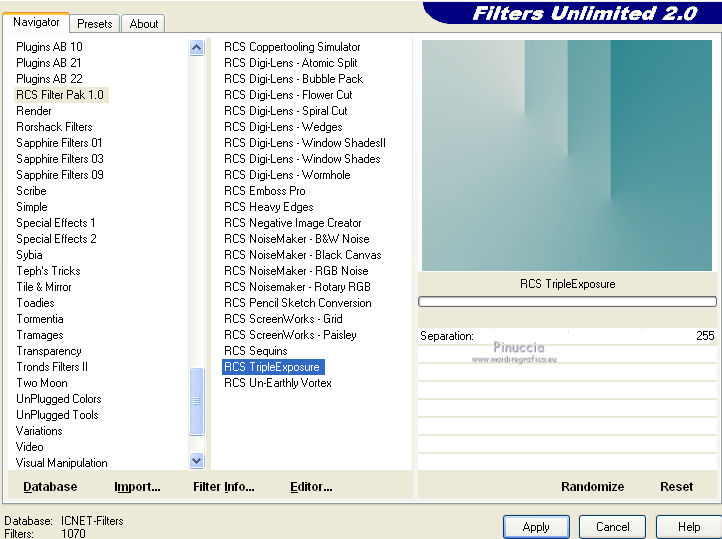Click the Database button
722x539 pixels.
(50, 487)
